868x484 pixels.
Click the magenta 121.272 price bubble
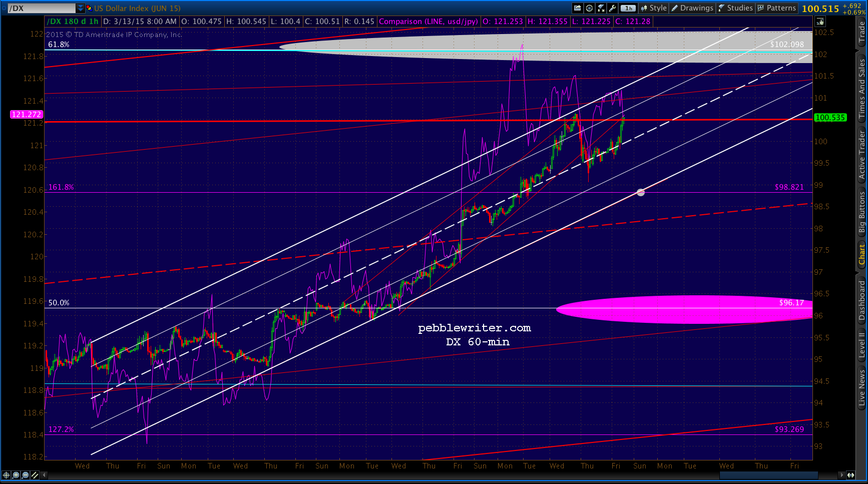[x=27, y=115]
